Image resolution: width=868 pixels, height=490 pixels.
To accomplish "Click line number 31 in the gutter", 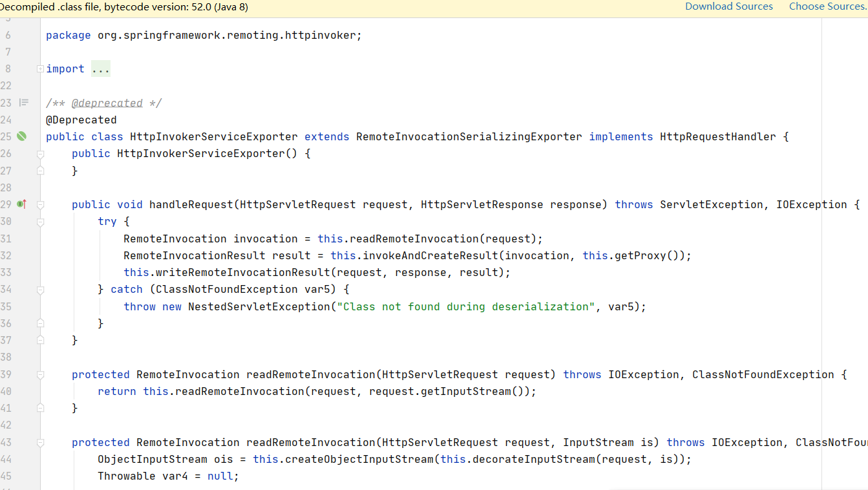I will (6, 239).
